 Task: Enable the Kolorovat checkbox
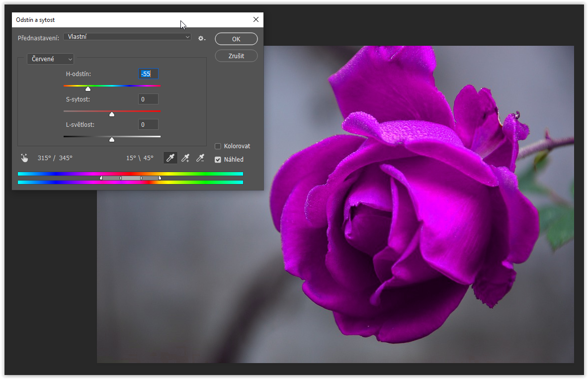[218, 146]
